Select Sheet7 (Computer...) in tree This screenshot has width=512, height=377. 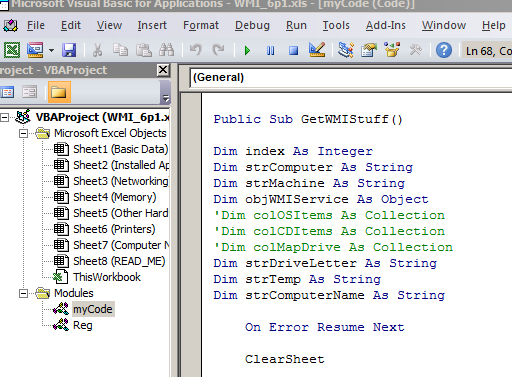point(121,245)
